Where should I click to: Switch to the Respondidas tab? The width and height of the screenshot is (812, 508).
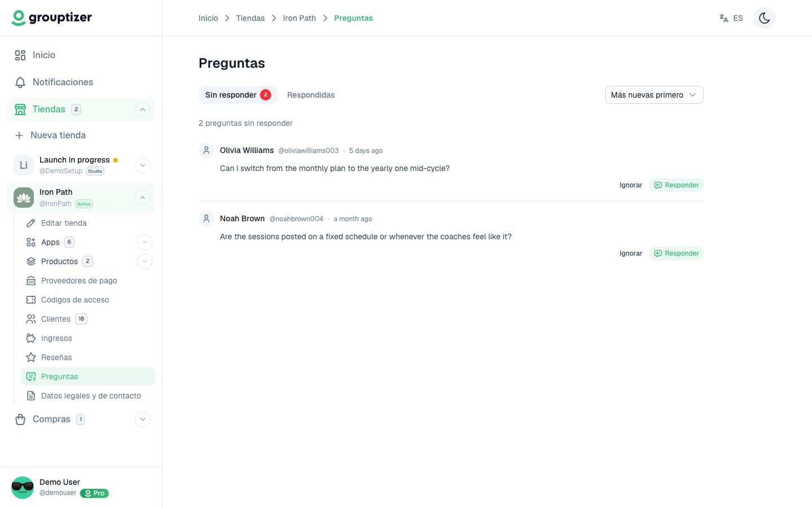(x=311, y=95)
